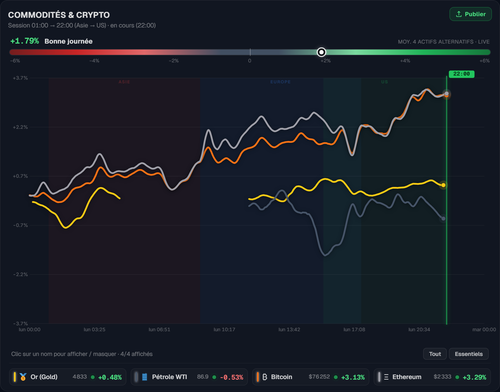Click the -4% gauge scale label

pyautogui.click(x=94, y=61)
